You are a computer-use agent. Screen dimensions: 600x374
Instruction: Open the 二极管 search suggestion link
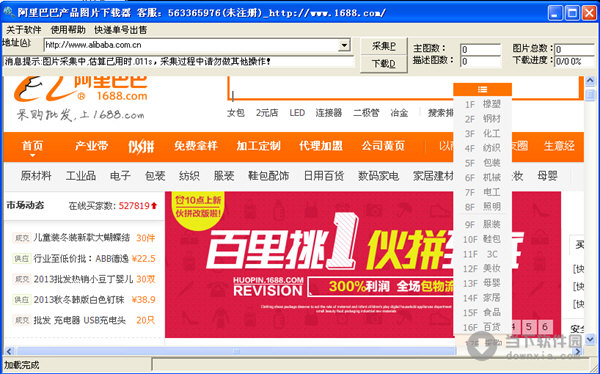point(366,113)
